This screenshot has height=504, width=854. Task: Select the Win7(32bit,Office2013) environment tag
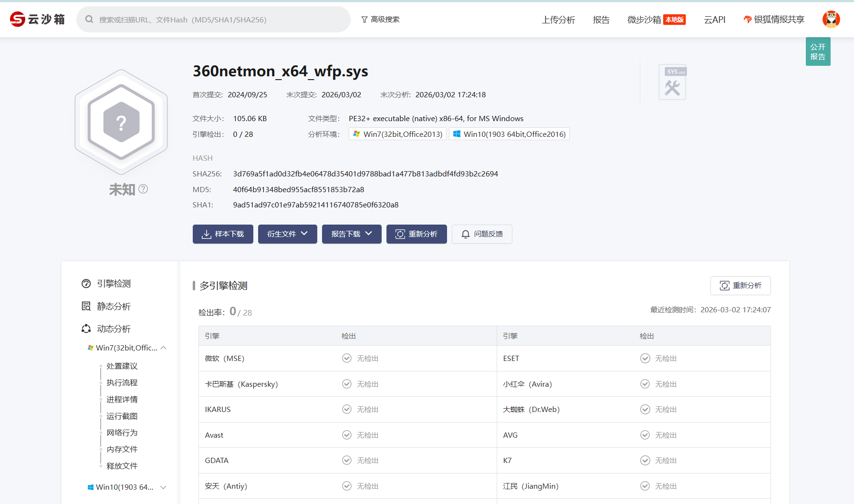[398, 134]
